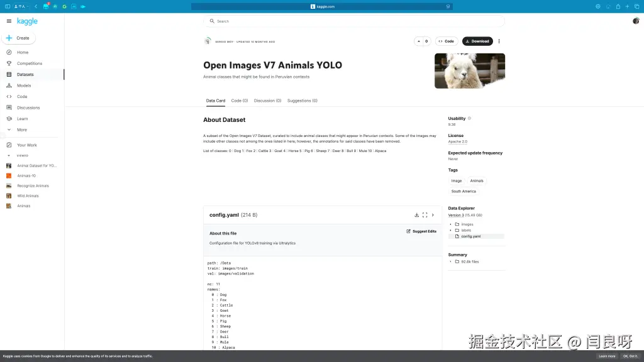Open the pinned green G tab
The width and height of the screenshot is (644, 362).
[65, 6]
